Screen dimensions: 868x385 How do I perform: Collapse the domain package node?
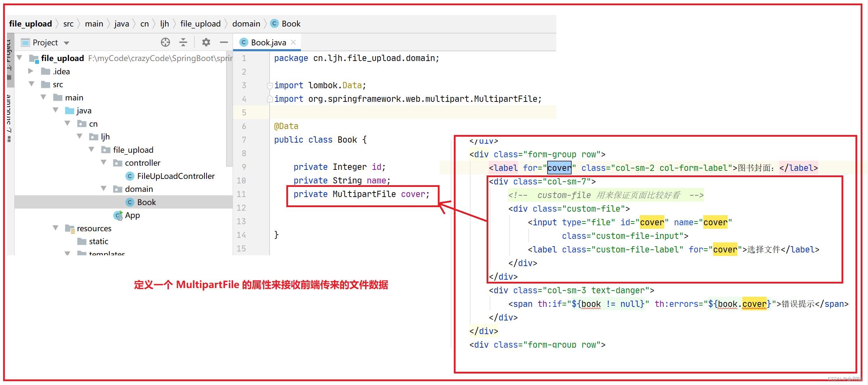[104, 188]
